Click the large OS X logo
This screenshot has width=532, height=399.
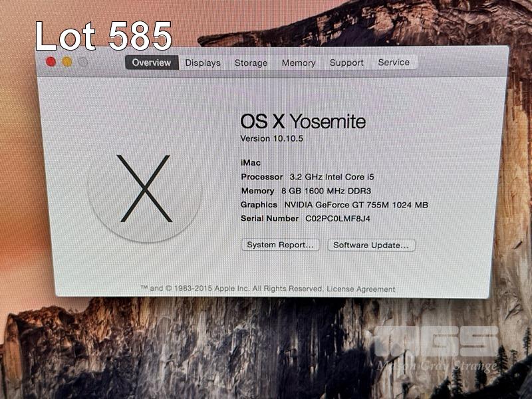pos(144,189)
